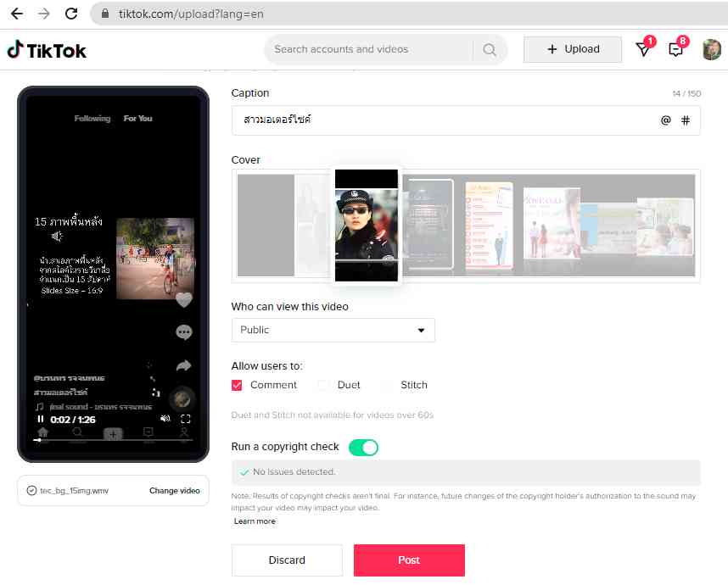Switch to the Following tab
This screenshot has height=585, width=728.
pos(92,119)
